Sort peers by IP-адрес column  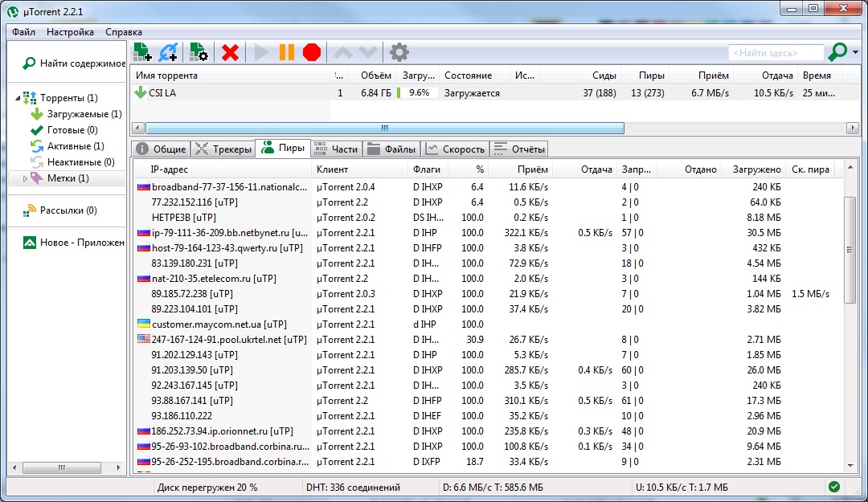[223, 169]
